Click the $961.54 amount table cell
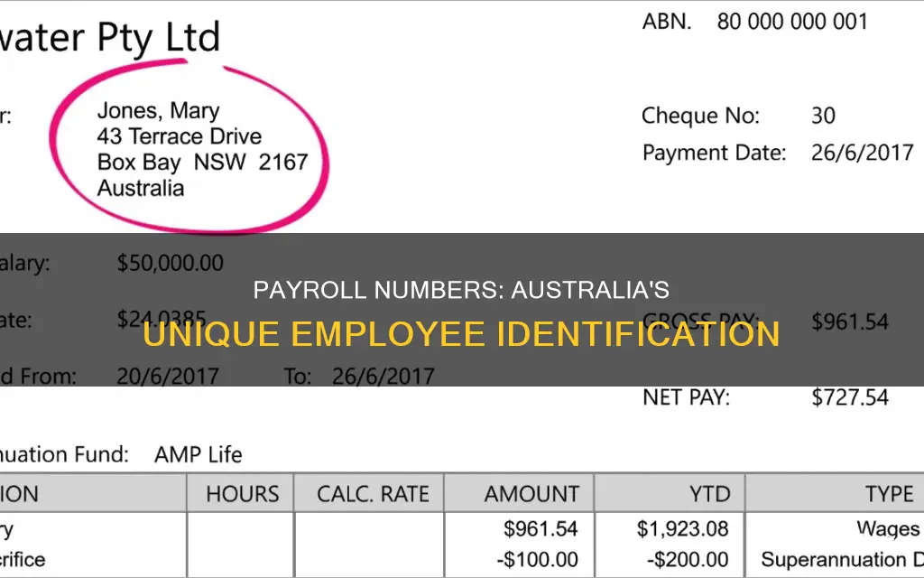924x578 pixels. pos(541,529)
